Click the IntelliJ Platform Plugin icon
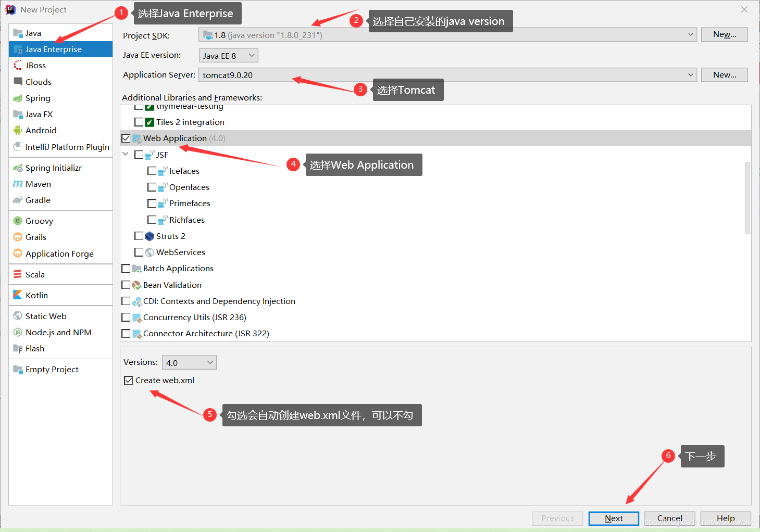 tap(18, 147)
